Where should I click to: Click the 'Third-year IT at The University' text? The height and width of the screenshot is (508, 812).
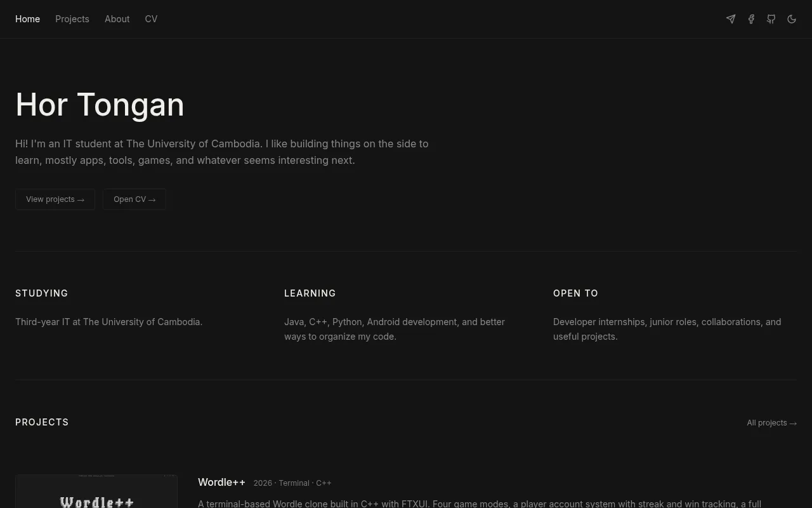tap(108, 322)
